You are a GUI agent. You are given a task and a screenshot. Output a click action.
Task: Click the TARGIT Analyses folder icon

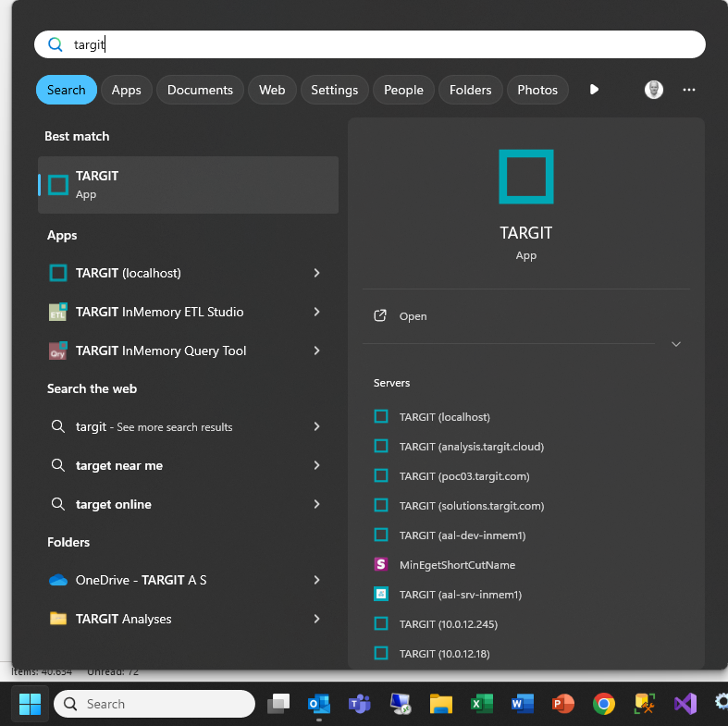[x=58, y=619]
